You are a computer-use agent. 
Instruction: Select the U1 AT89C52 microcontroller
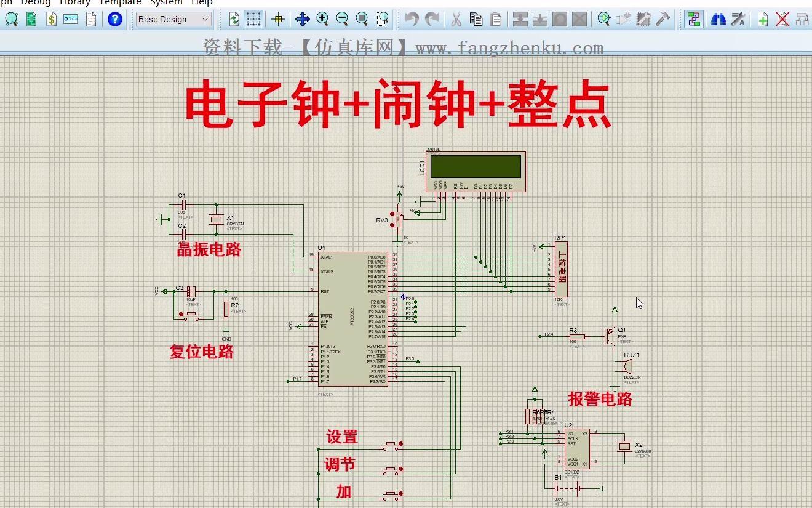pyautogui.click(x=353, y=319)
